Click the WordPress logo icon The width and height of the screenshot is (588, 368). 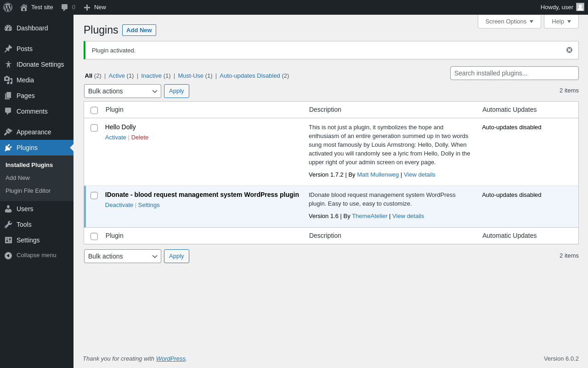[x=8, y=7]
